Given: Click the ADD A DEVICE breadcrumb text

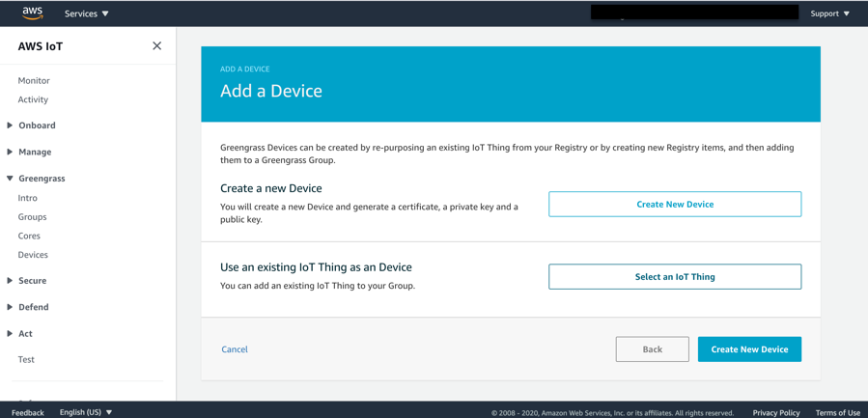Looking at the screenshot, I should pyautogui.click(x=244, y=70).
